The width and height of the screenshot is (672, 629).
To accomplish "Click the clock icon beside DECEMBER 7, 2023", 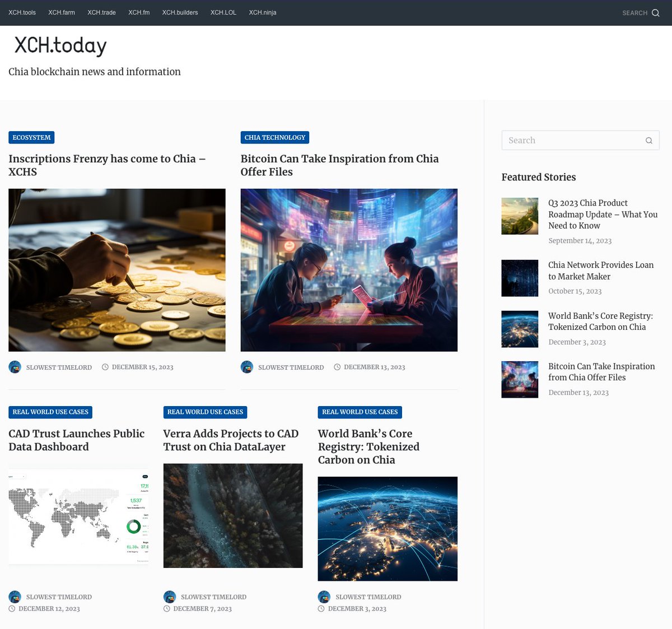I will tap(166, 608).
